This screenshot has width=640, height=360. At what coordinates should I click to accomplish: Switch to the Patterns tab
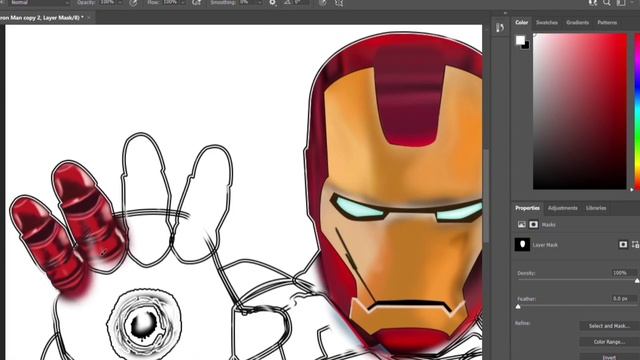pos(607,22)
